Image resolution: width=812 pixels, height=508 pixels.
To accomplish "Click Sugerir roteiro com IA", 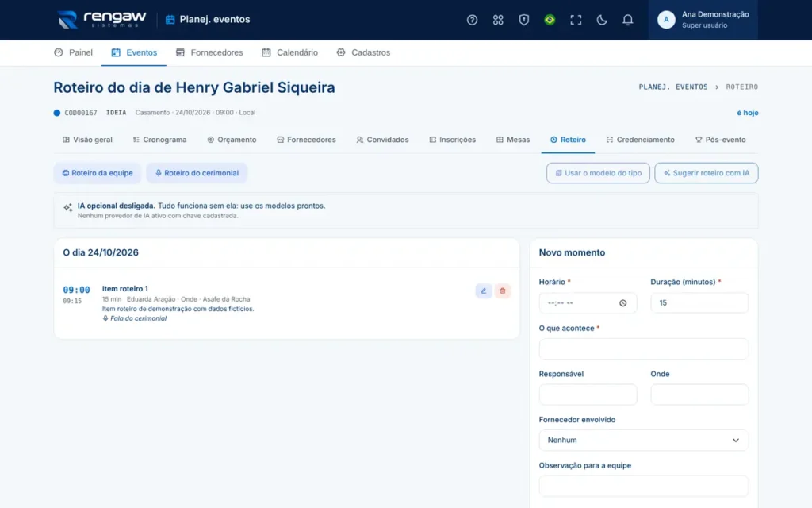I will tap(706, 173).
